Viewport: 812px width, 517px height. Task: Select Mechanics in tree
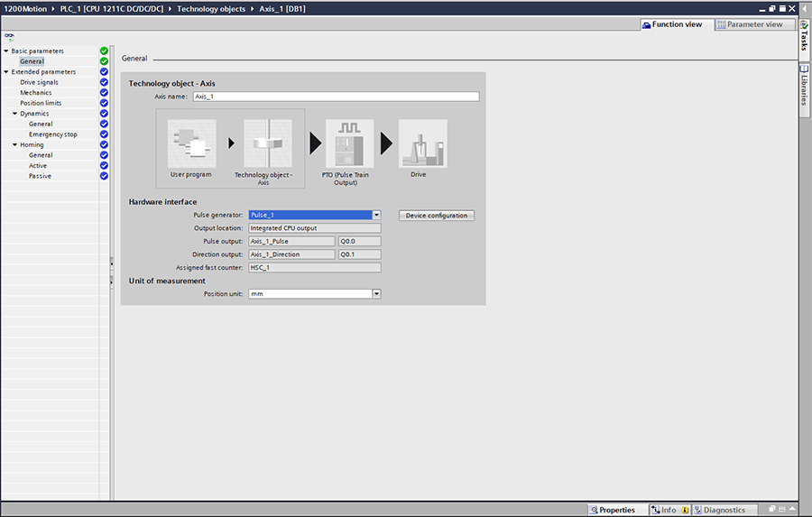pyautogui.click(x=36, y=92)
